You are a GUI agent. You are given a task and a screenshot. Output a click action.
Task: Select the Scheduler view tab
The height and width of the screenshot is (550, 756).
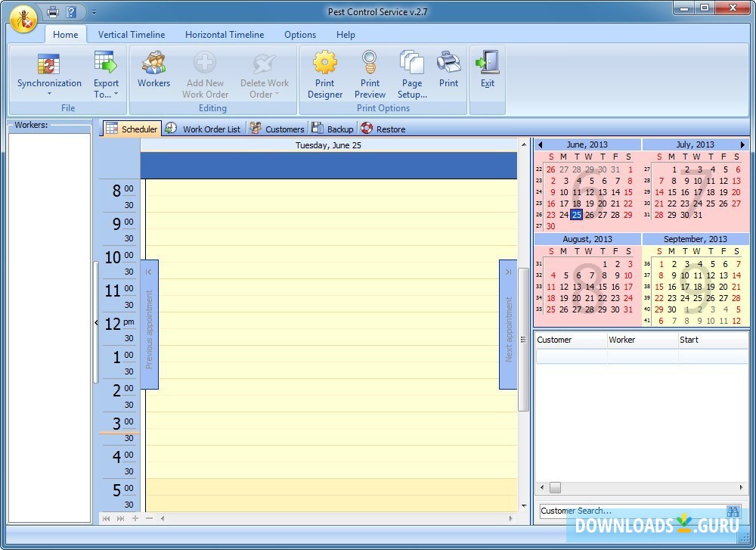click(x=132, y=129)
